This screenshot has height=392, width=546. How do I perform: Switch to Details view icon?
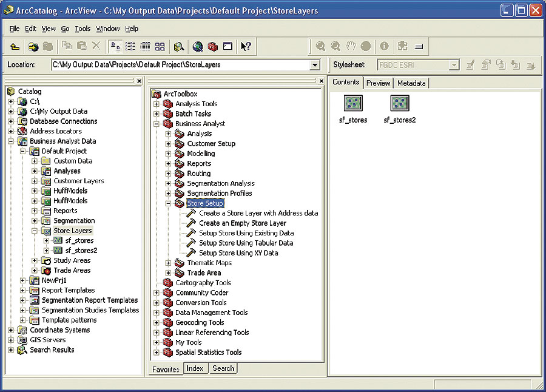pos(145,46)
